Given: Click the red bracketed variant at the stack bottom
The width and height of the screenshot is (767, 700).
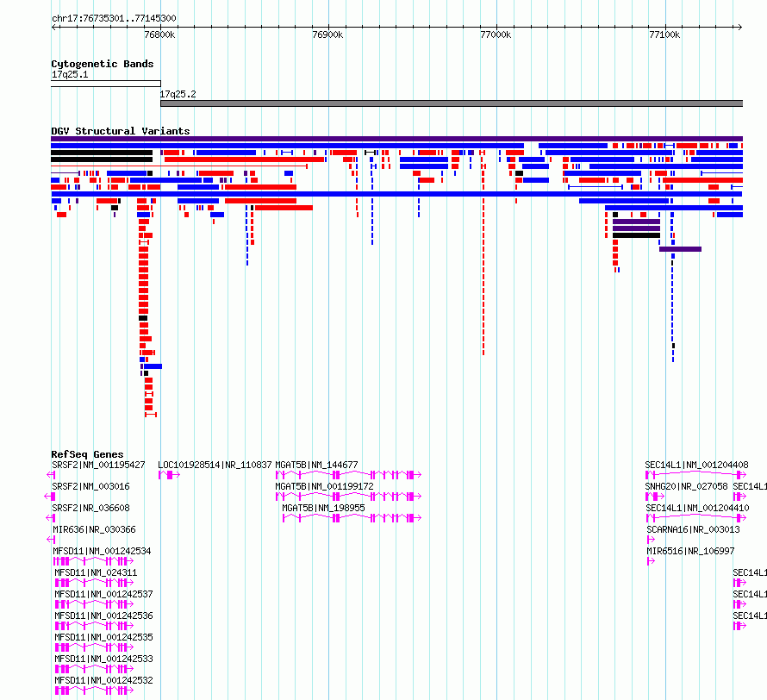Looking at the screenshot, I should [151, 415].
